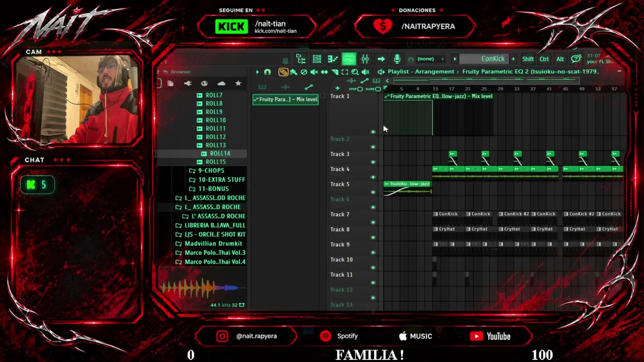This screenshot has width=644, height=362.
Task: Open the Piano roll view icon
Action: 333,59
